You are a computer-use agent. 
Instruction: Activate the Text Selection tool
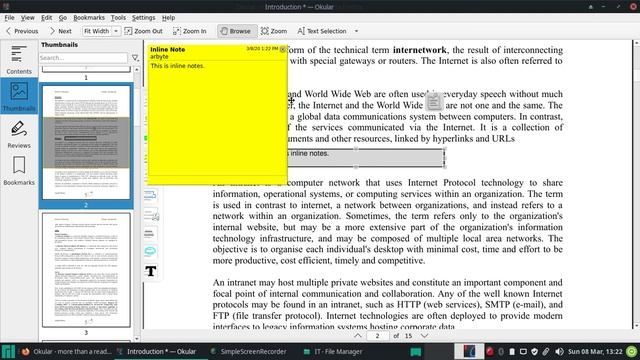[322, 31]
